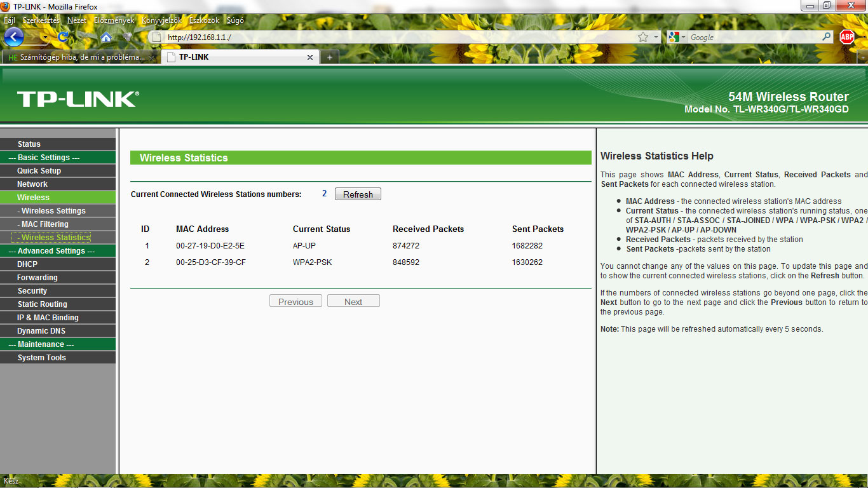Click received packets value 874272
This screenshot has width=868, height=488.
[406, 246]
